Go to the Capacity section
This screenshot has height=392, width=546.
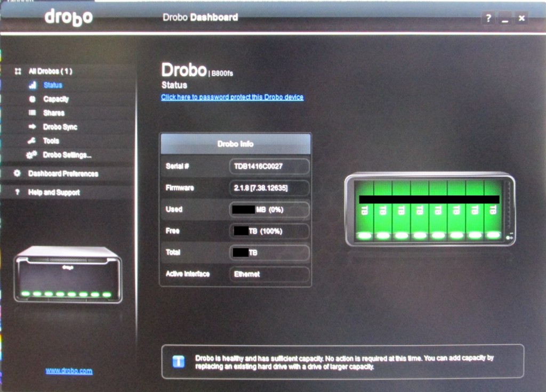[x=55, y=99]
